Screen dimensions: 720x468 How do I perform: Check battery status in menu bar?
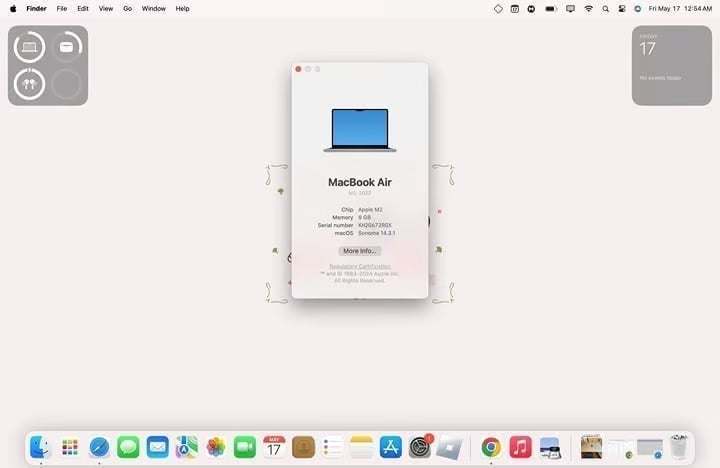point(551,9)
